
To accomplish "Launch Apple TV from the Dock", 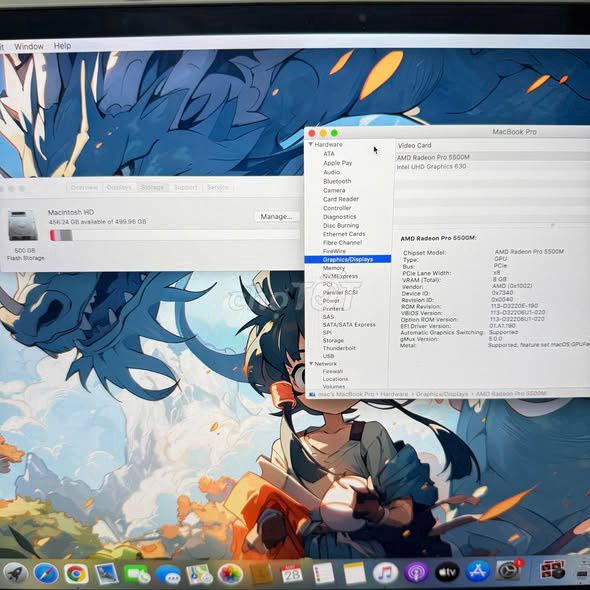I will pos(447,572).
